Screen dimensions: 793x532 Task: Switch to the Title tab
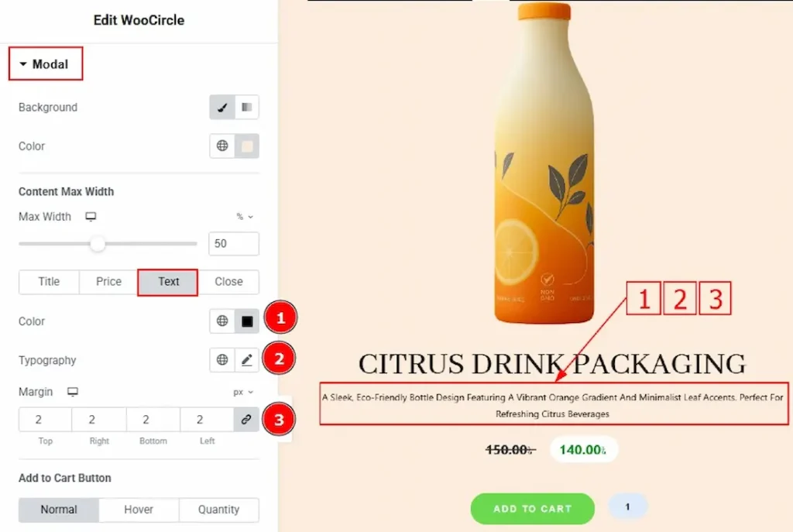49,282
